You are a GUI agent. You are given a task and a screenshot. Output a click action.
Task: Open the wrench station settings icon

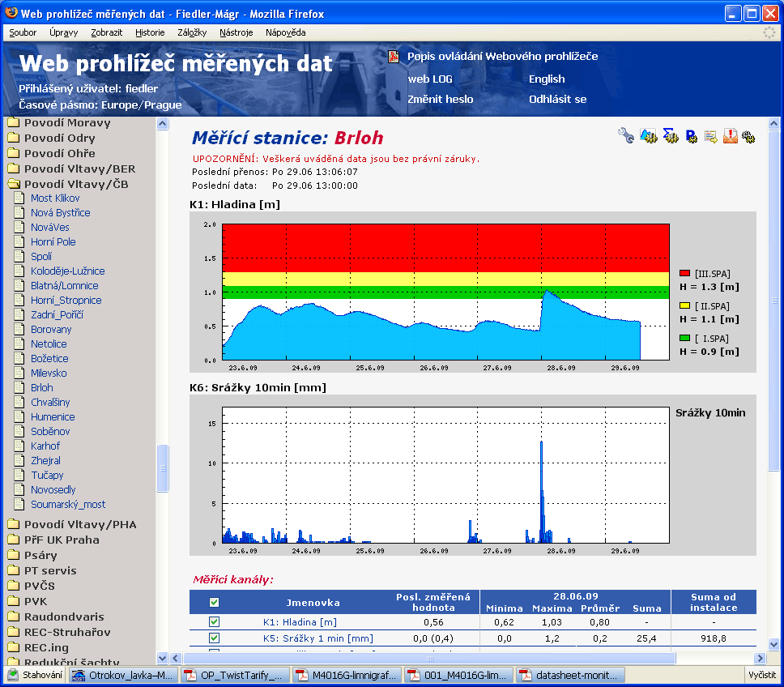(x=625, y=136)
